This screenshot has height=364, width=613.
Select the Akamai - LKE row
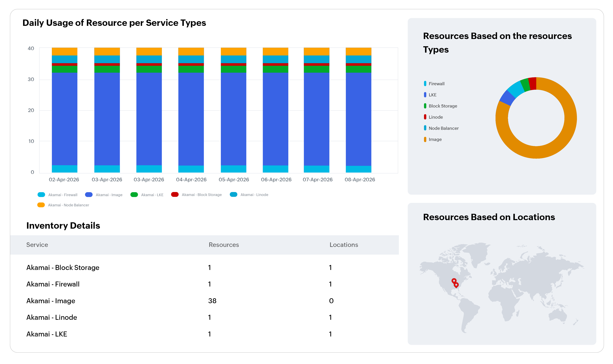204,334
